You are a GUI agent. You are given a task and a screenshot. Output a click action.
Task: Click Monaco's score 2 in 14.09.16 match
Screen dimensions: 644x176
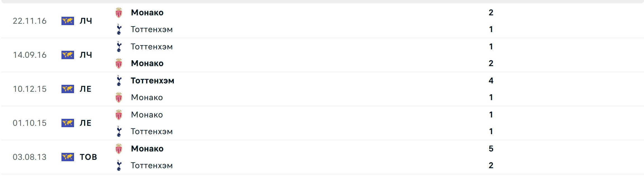click(x=491, y=63)
